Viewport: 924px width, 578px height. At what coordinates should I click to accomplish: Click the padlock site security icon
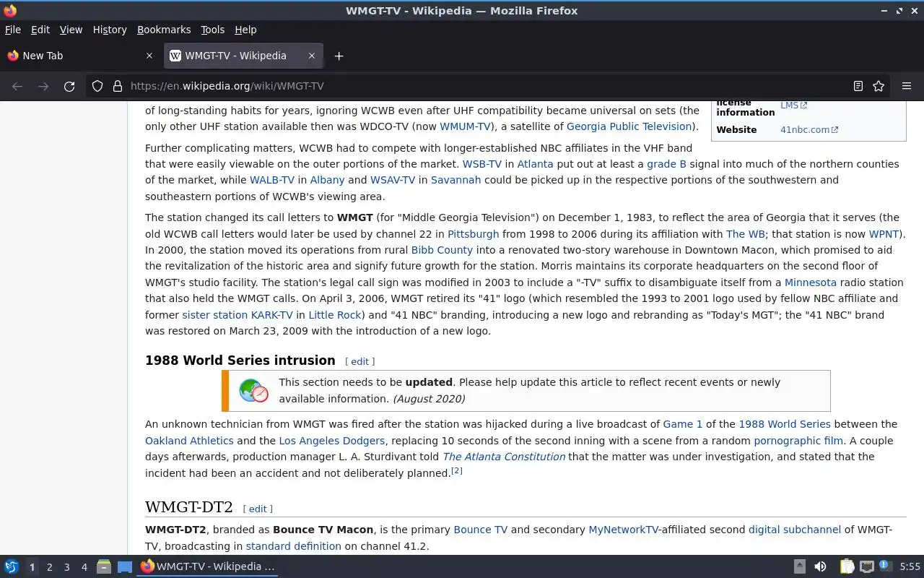[118, 86]
